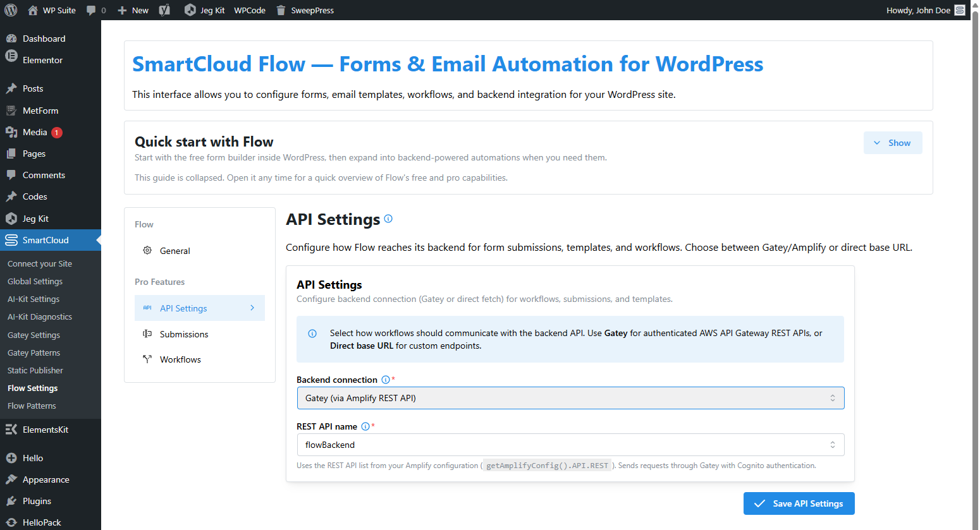Click the General gear icon in Flow panel
The image size is (980, 530).
point(147,250)
